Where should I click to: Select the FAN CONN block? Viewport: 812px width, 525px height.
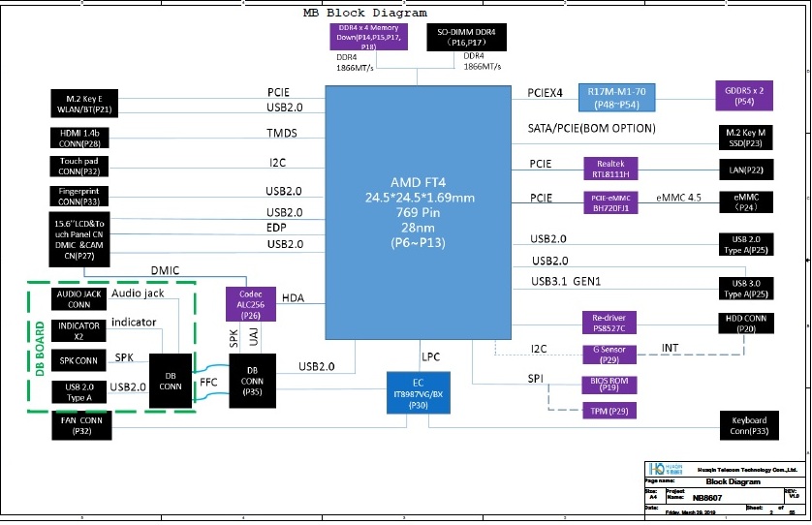[x=83, y=425]
